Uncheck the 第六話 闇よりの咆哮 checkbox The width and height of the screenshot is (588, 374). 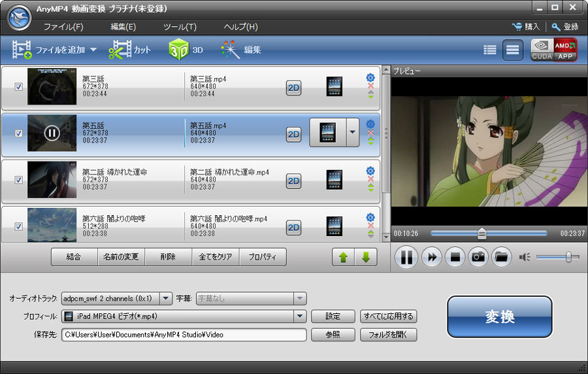[19, 226]
